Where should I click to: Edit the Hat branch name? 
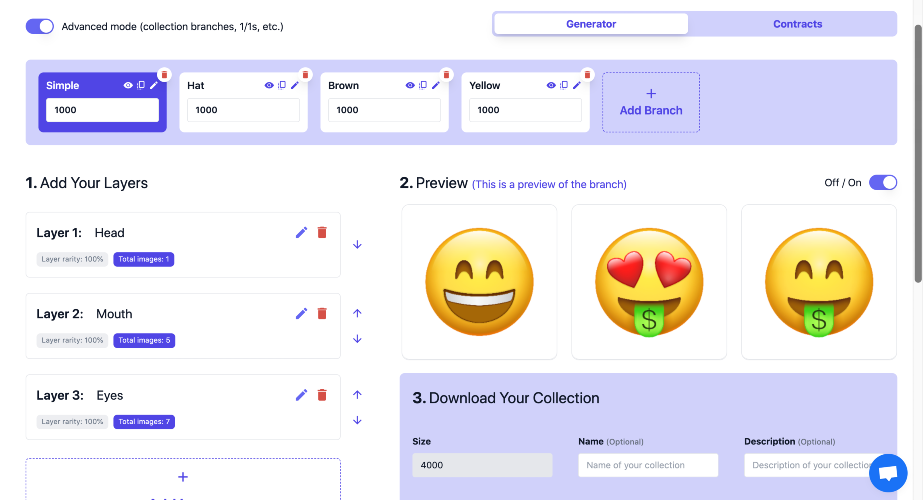coord(295,85)
